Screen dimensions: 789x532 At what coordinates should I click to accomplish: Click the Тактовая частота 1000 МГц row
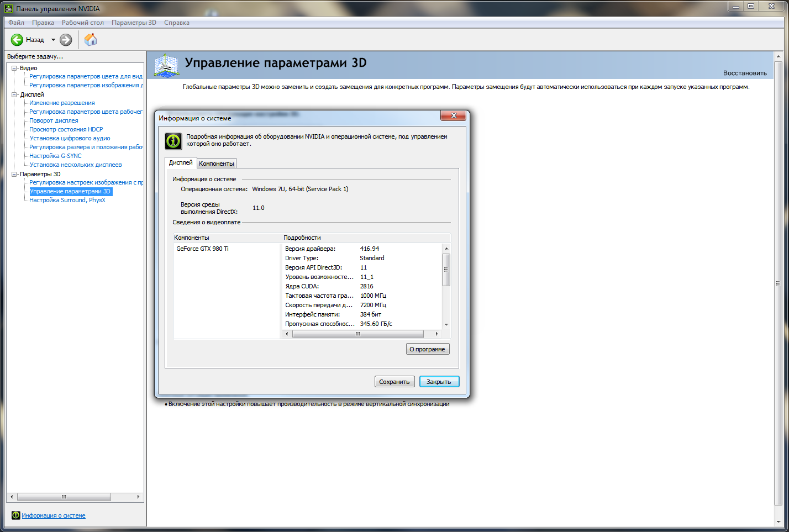click(x=362, y=296)
